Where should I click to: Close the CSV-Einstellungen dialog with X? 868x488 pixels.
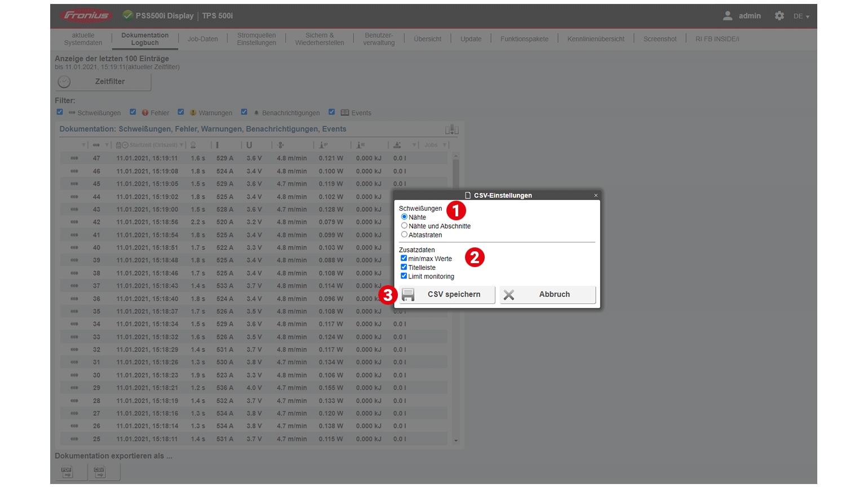pyautogui.click(x=596, y=196)
